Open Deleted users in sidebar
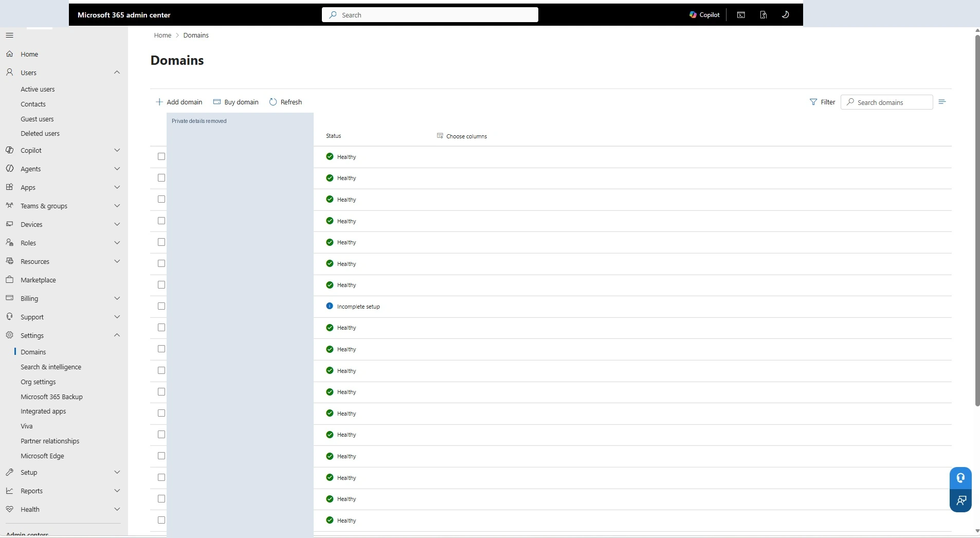The height and width of the screenshot is (538, 980). 40,134
